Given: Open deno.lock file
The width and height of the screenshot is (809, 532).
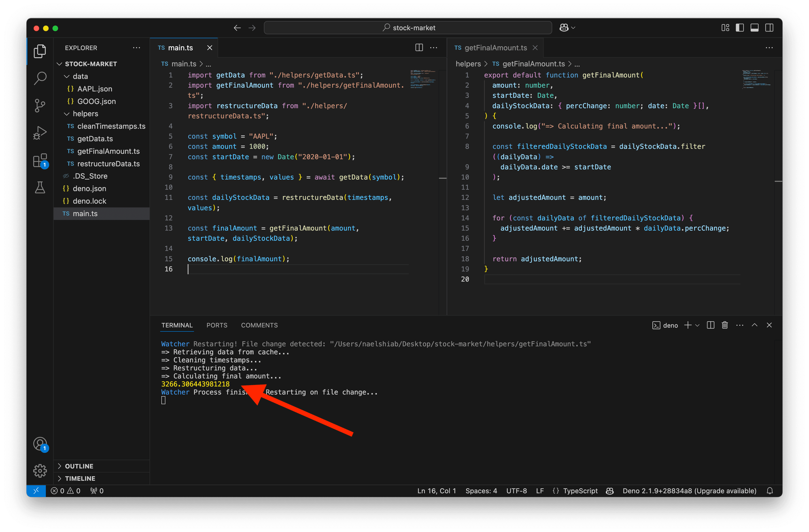Looking at the screenshot, I should 102,201.
